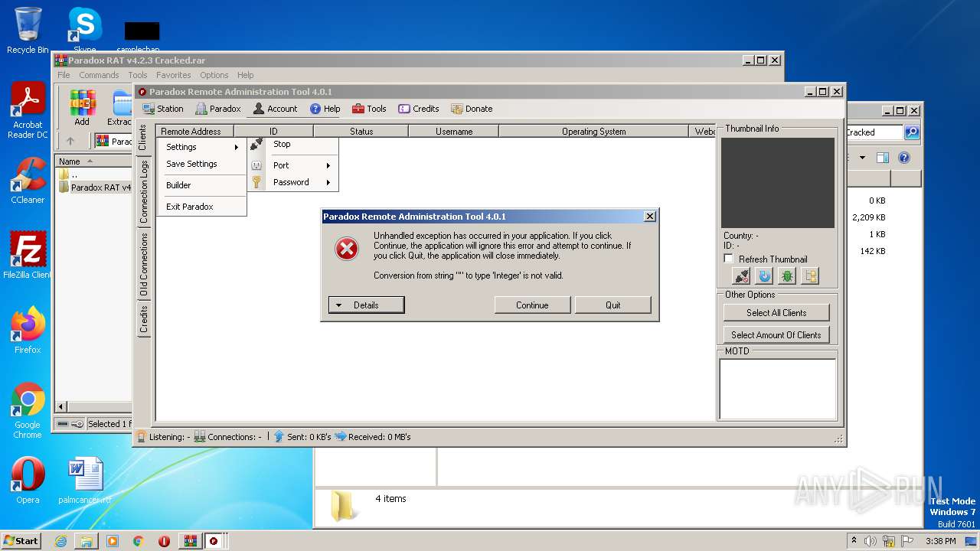Open the Recycle Bin desktop icon
This screenshot has height=551, width=980.
28,31
